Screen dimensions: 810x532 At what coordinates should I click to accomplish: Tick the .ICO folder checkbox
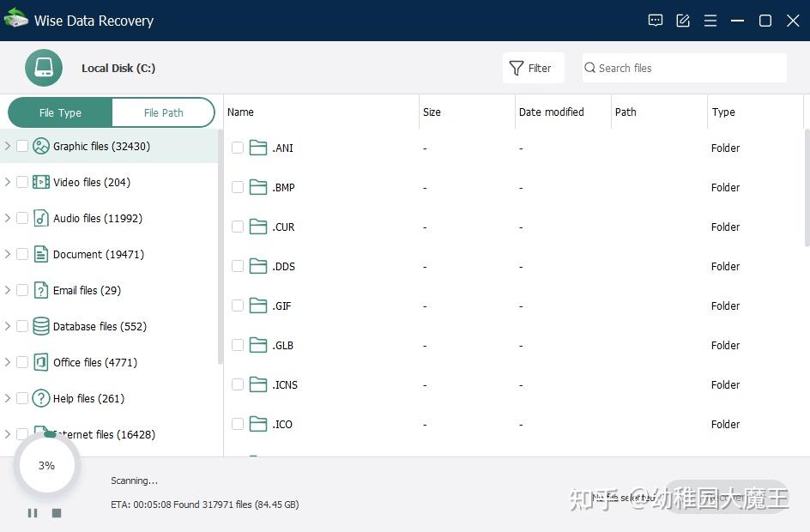click(238, 424)
